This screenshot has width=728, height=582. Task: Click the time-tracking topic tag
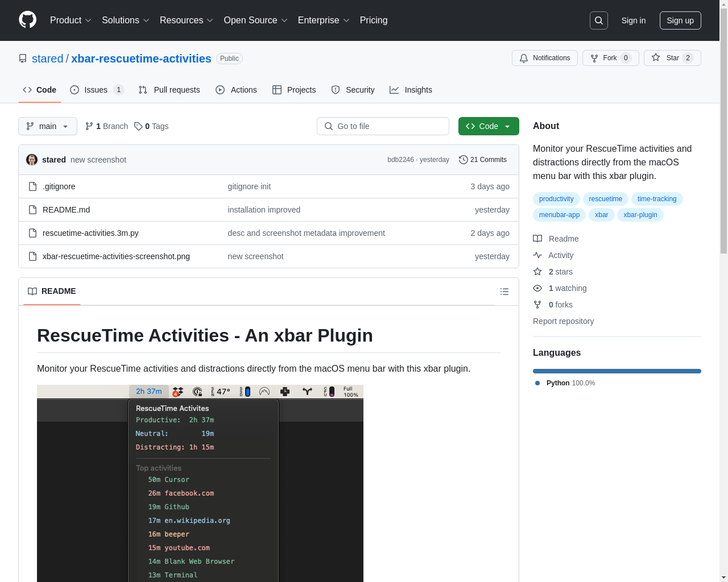click(x=657, y=199)
